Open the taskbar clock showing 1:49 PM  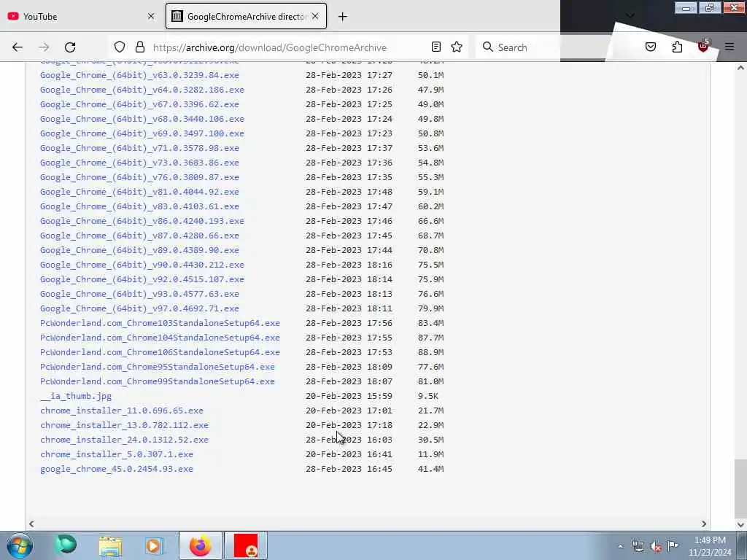[x=710, y=546]
